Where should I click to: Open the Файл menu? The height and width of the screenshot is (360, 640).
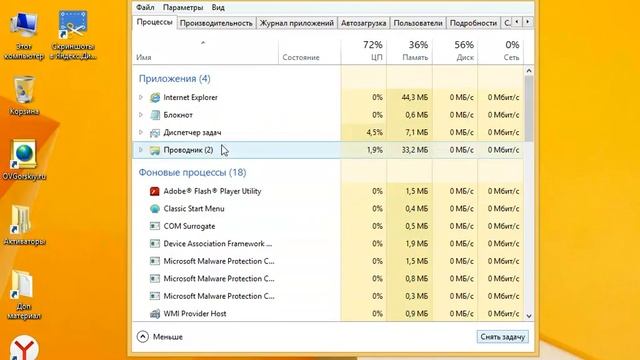(x=145, y=7)
